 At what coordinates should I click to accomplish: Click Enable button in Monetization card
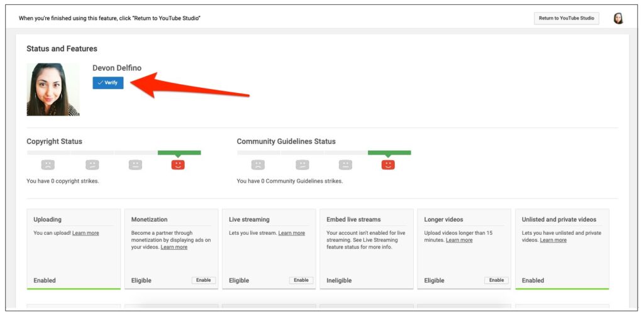tap(203, 281)
